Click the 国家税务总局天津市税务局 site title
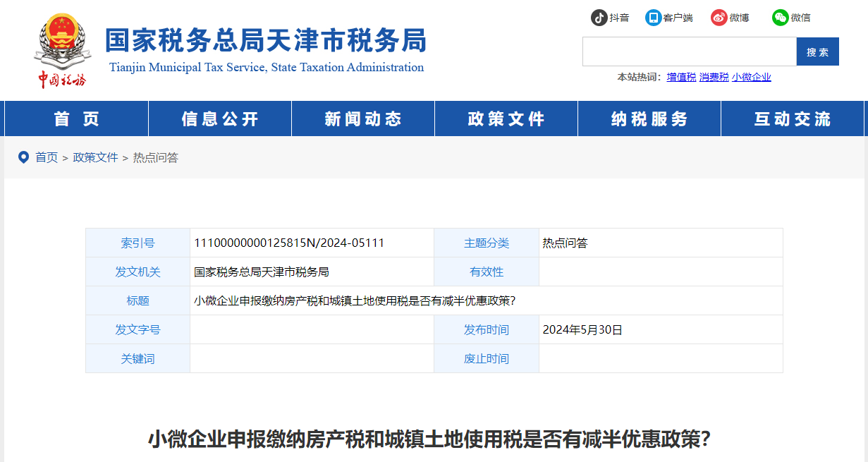This screenshot has height=462, width=868. coord(266,40)
